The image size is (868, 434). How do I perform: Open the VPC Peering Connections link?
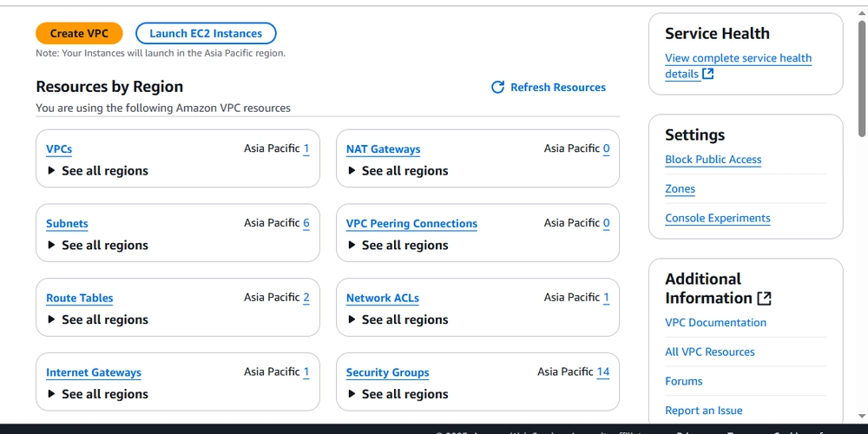(411, 224)
